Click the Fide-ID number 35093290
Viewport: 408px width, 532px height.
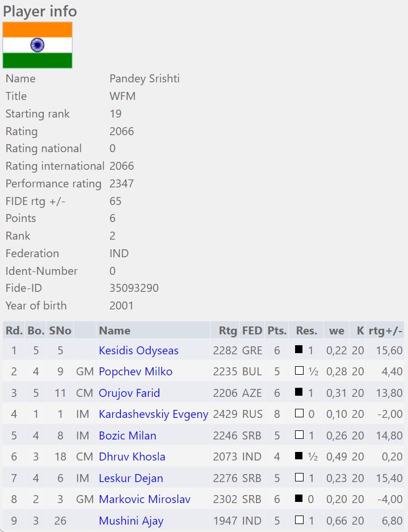(x=134, y=288)
